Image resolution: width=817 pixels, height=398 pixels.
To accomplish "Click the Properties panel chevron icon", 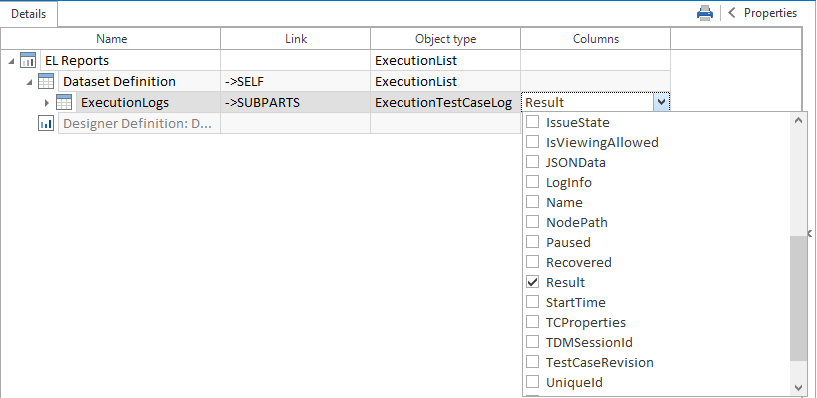I will click(732, 13).
